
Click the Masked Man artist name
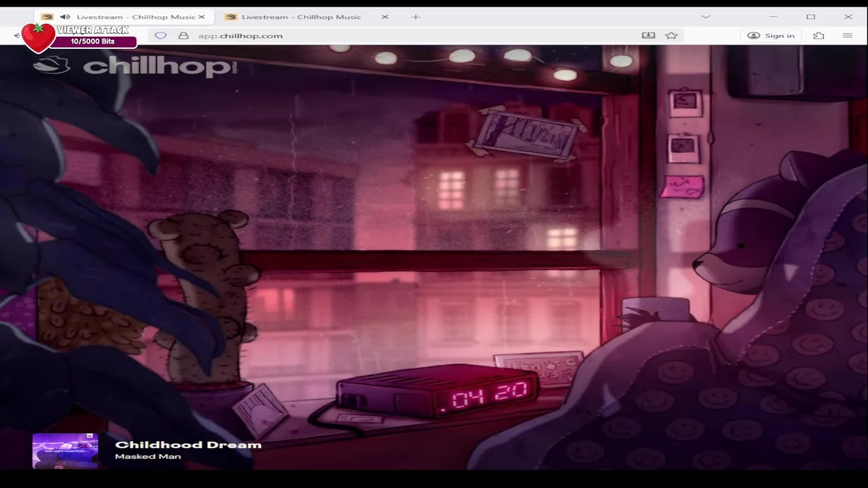pos(148,457)
